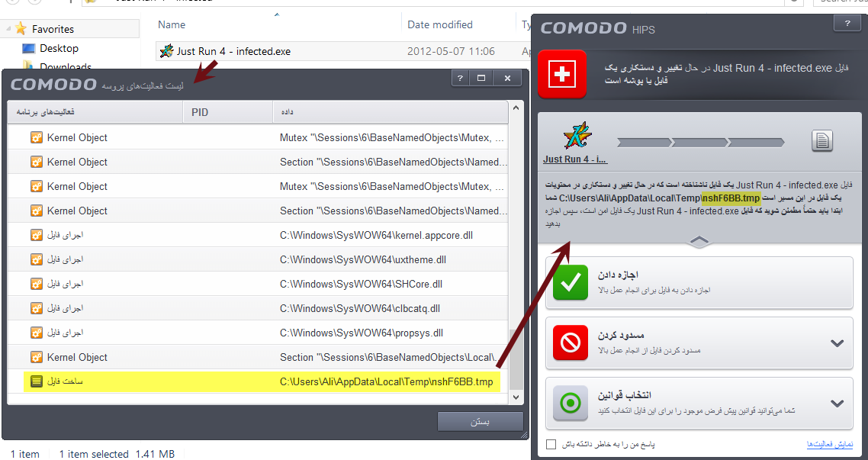The width and height of the screenshot is (868, 460).
Task: Click the process list scrollbar down arrow
Action: coord(516,397)
